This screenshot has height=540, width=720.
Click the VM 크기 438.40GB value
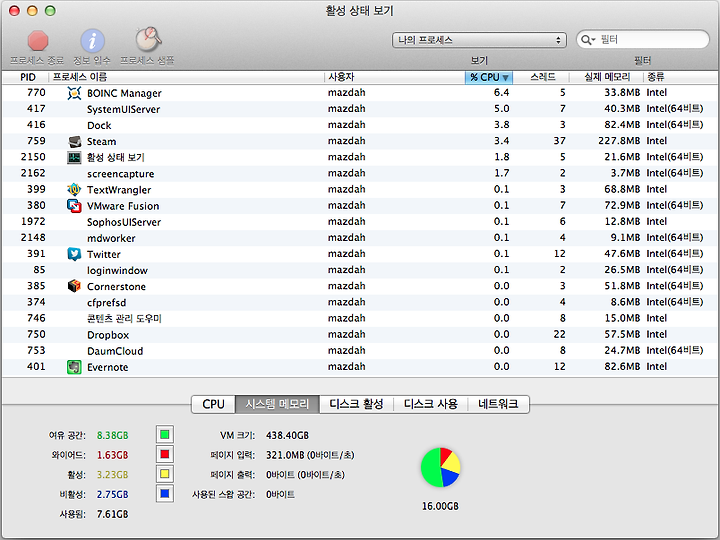pyautogui.click(x=287, y=435)
